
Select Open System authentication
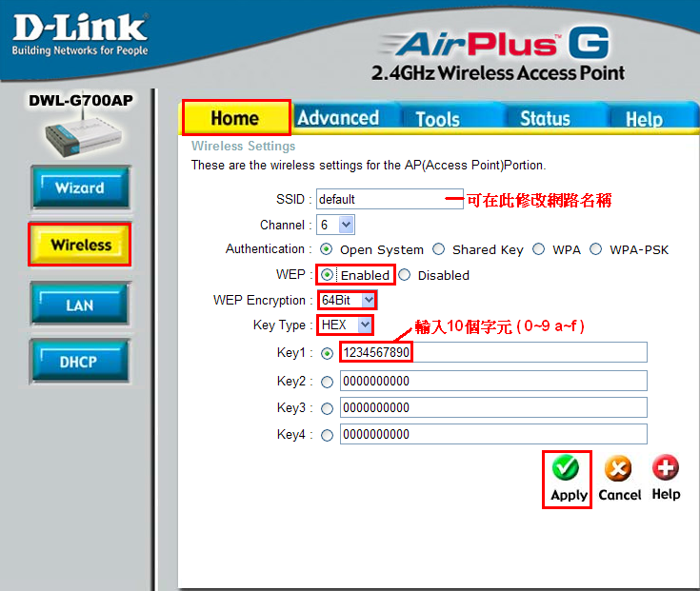tap(327, 249)
